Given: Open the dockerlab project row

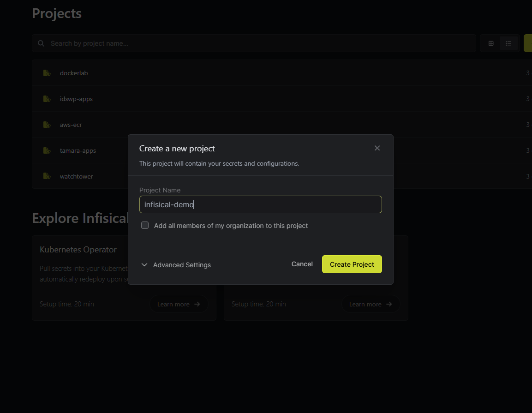Looking at the screenshot, I should click(x=74, y=73).
